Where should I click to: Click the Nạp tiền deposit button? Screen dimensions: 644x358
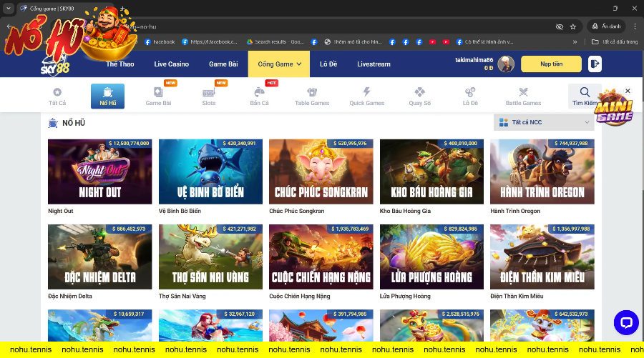coord(551,64)
